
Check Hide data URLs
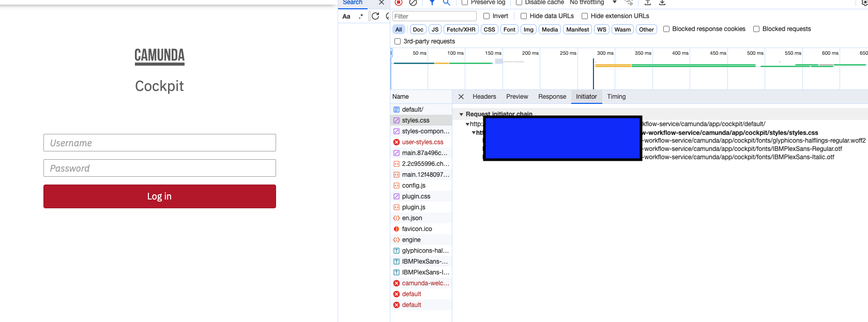click(x=524, y=16)
